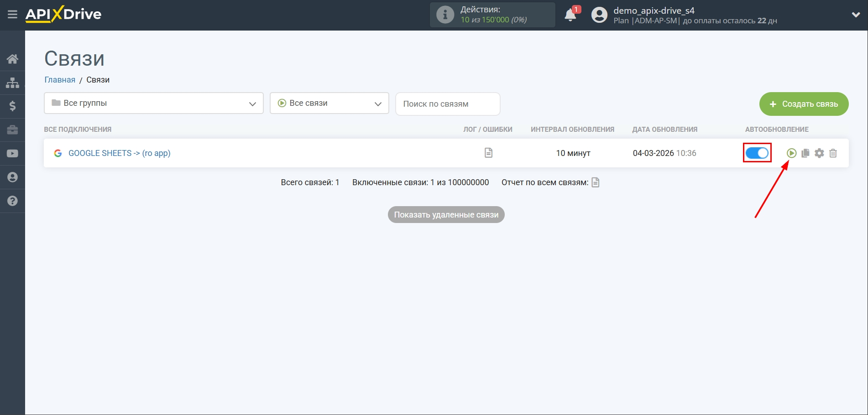
Task: Click the home icon in sidebar
Action: point(12,59)
